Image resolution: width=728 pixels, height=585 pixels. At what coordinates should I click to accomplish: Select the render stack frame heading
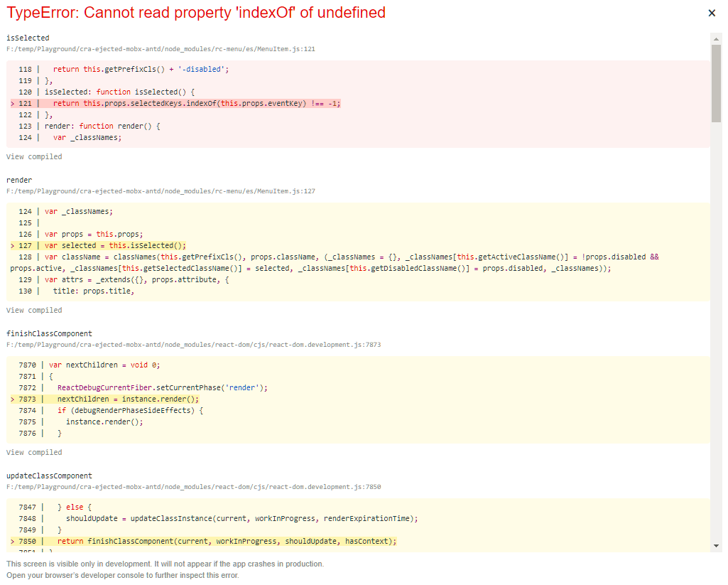16,180
